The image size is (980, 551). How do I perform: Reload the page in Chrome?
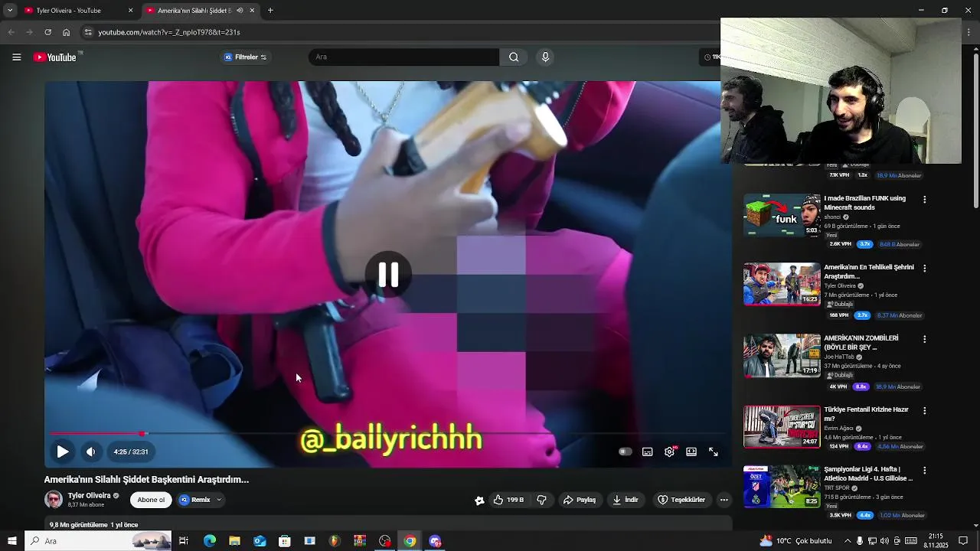click(x=47, y=32)
